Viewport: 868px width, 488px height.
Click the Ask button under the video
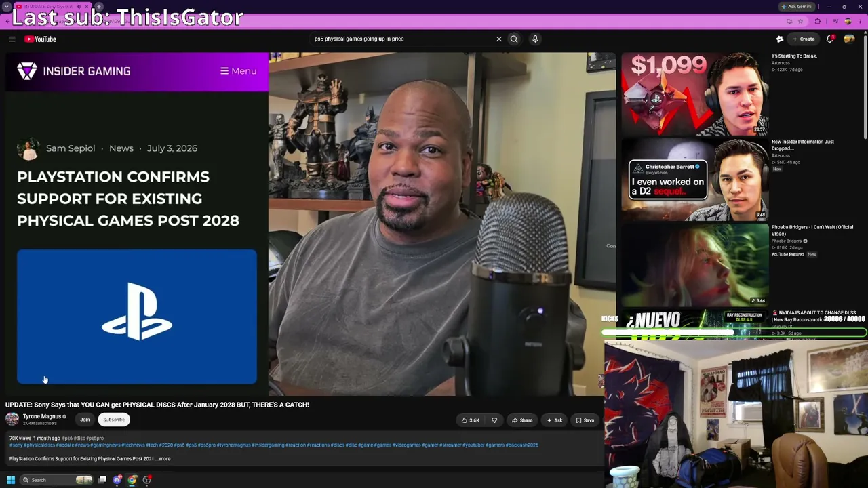coord(555,420)
